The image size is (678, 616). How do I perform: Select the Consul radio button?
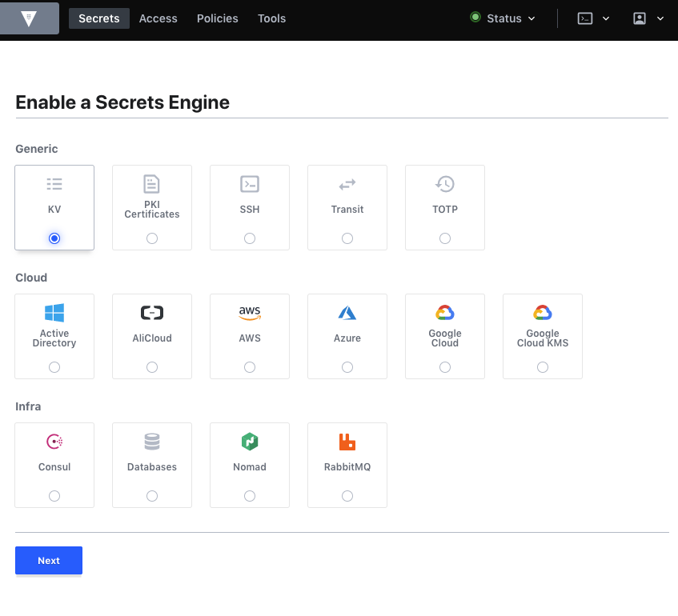(54, 496)
